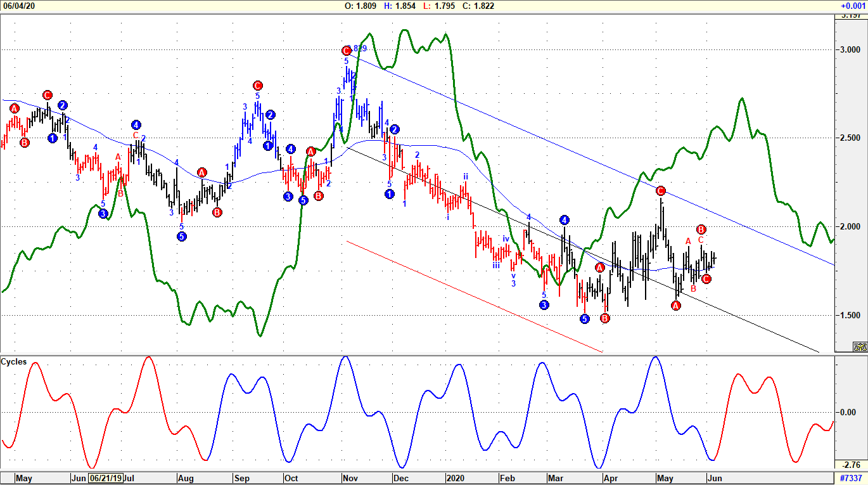Click the Aug label on time axis
This screenshot has width=868, height=485.
tap(186, 478)
